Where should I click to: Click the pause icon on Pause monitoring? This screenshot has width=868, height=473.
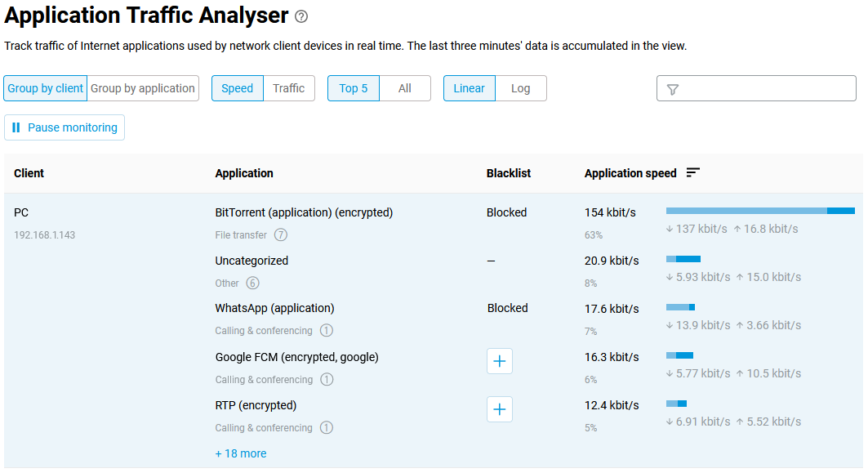click(16, 127)
